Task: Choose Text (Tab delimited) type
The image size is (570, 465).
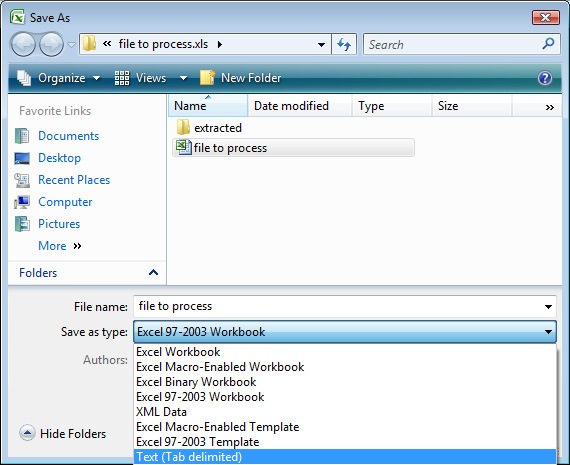Action: [x=345, y=457]
